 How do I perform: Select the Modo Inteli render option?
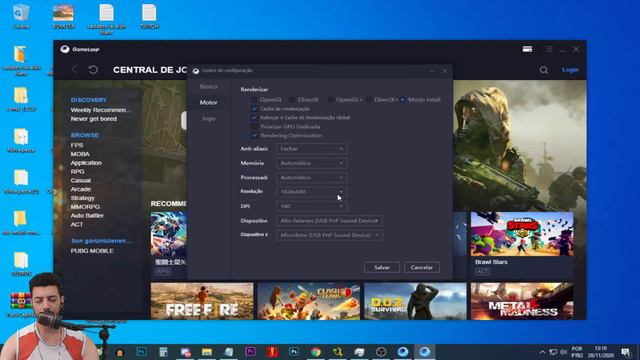tap(403, 100)
